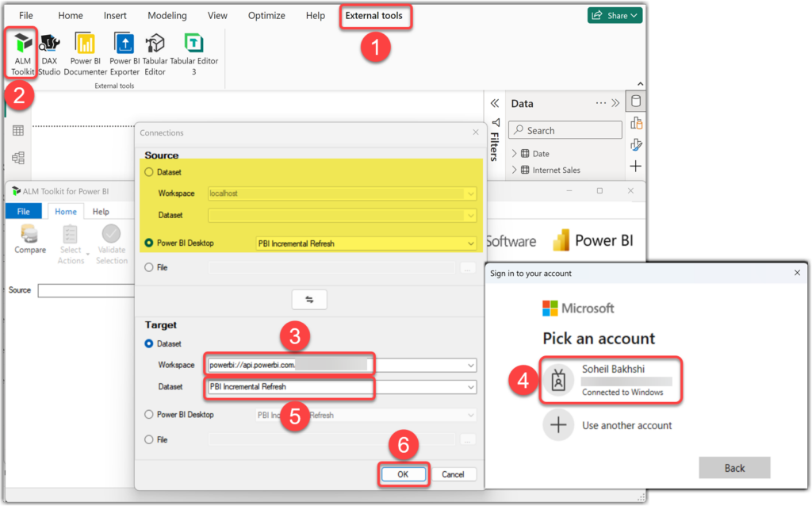Screen dimensions: 812x506
Task: Open the File menu in Power BI Desktop
Action: tap(26, 16)
